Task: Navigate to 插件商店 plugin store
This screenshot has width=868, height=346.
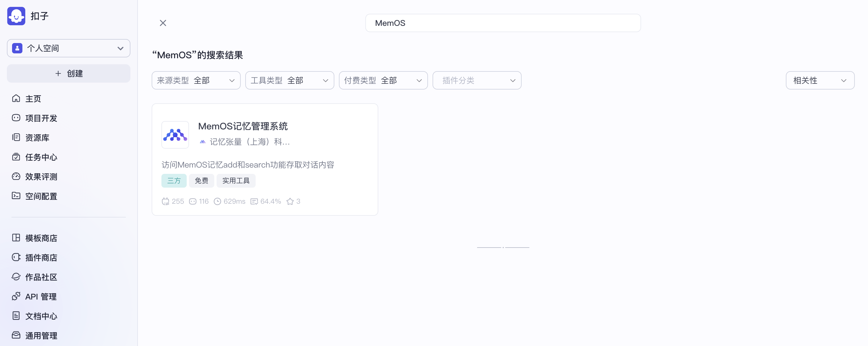Action: point(41,257)
